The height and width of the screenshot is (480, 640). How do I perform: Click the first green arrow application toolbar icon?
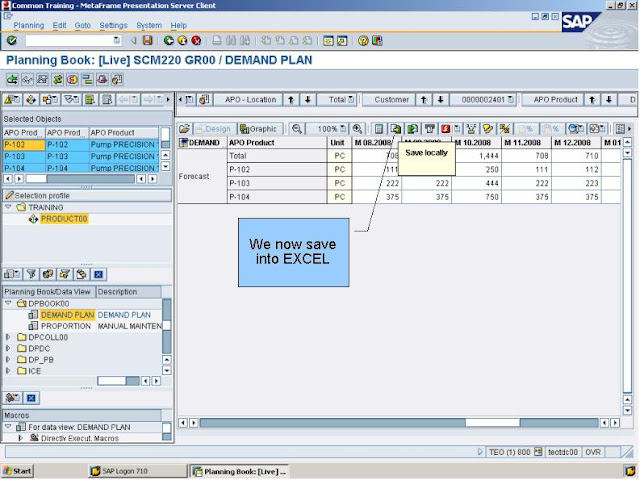12,80
